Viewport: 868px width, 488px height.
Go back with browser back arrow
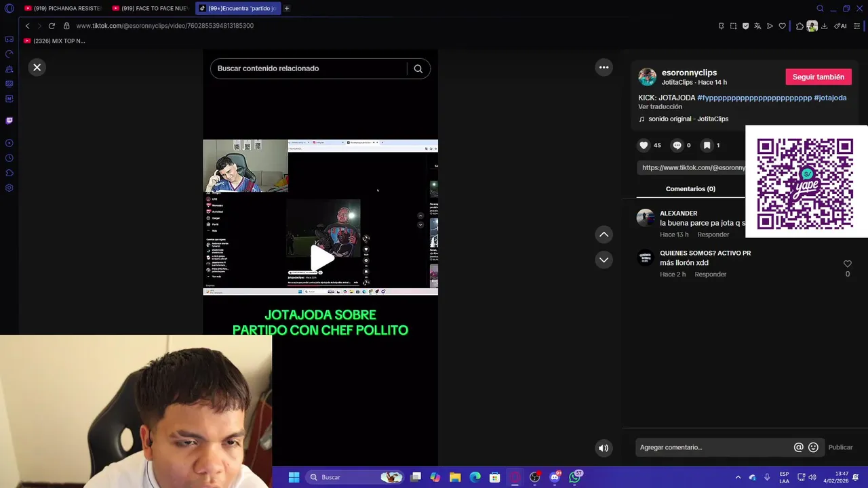pos(27,26)
